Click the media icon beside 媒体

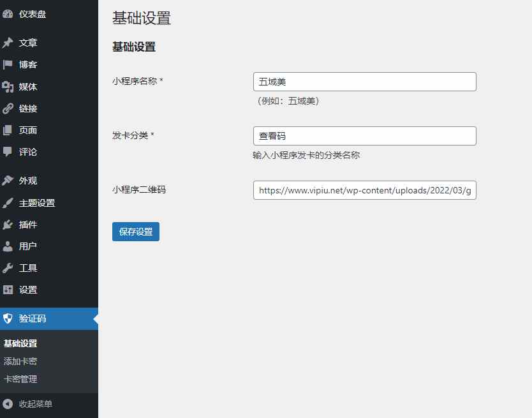pyautogui.click(x=8, y=87)
